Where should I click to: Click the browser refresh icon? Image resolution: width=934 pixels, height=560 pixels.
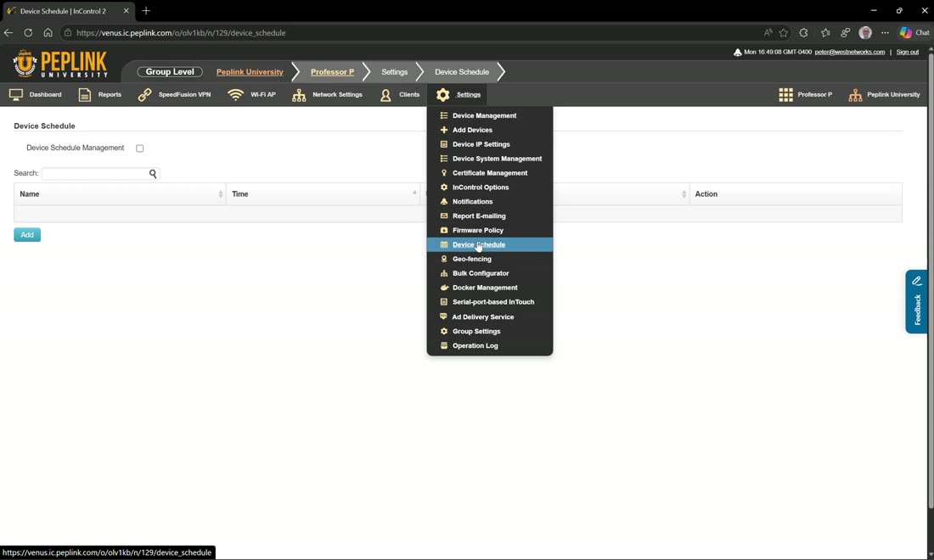point(28,33)
